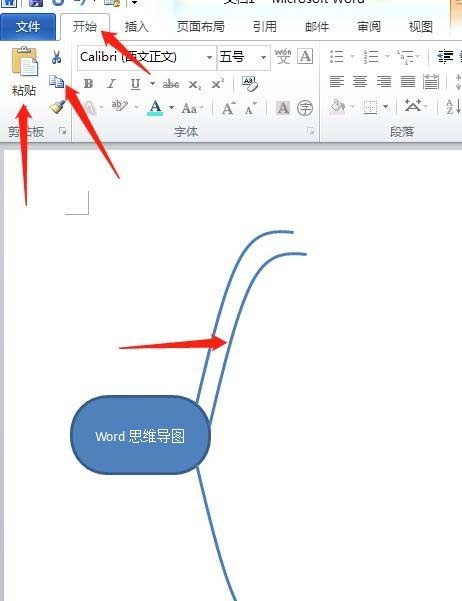
Task: Click the bullets list icon
Action: (x=337, y=56)
